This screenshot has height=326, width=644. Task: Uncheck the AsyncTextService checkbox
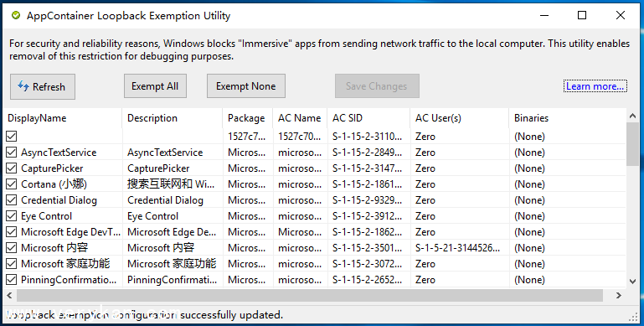click(x=12, y=153)
